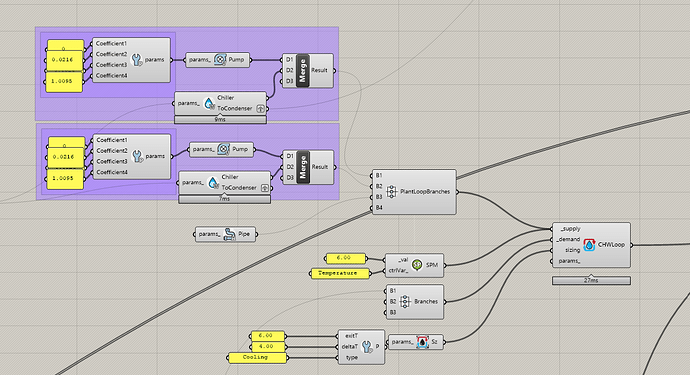Click the _val input on SPM
Screen dimensions: 690x375
click(403, 260)
